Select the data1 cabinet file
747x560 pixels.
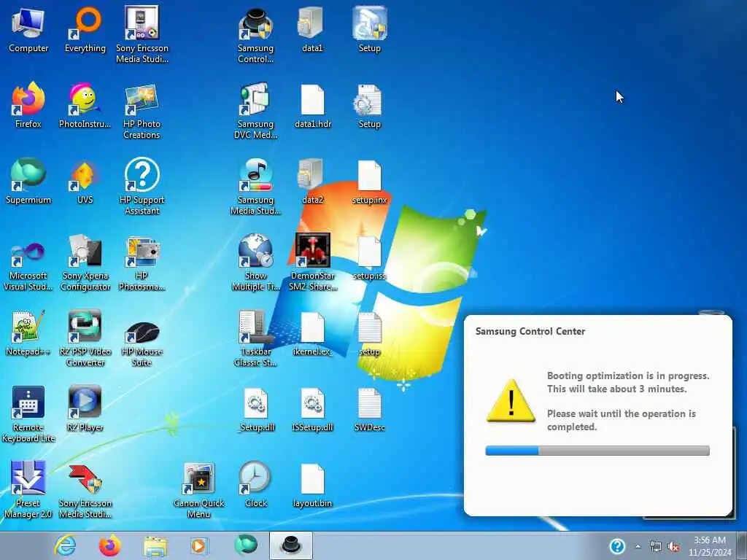tap(312, 29)
